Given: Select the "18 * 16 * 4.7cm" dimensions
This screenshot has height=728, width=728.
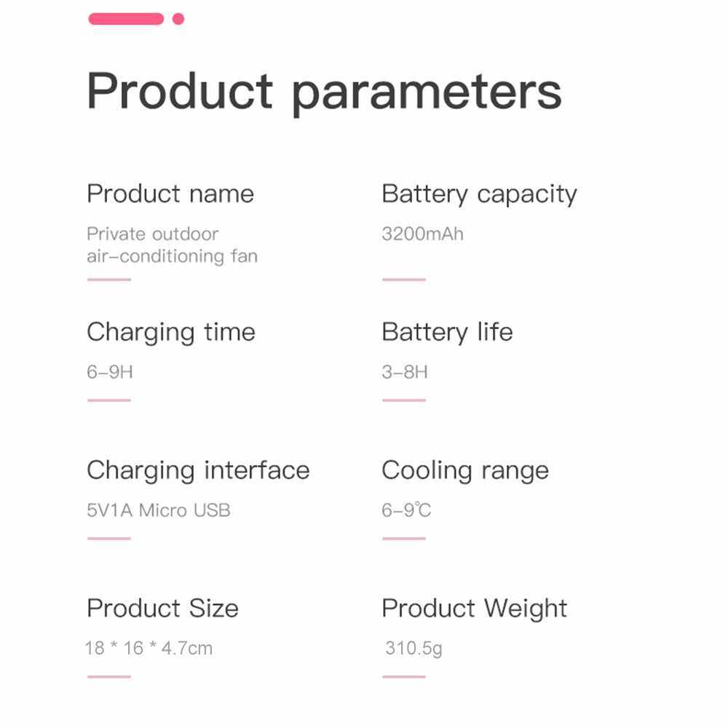Looking at the screenshot, I should click(x=149, y=648).
